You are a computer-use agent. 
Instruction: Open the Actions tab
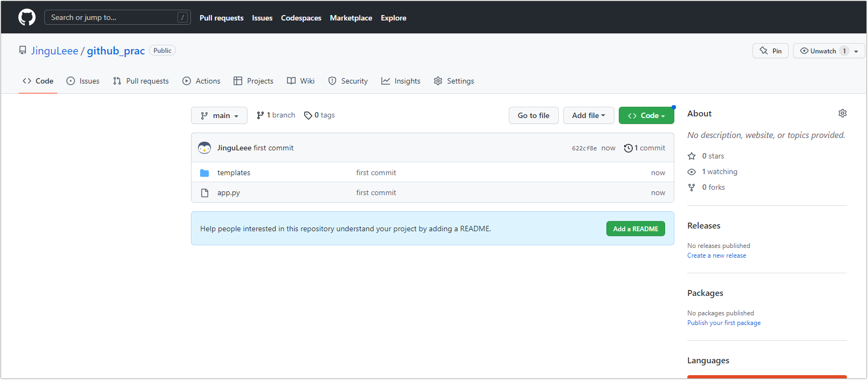(x=201, y=81)
